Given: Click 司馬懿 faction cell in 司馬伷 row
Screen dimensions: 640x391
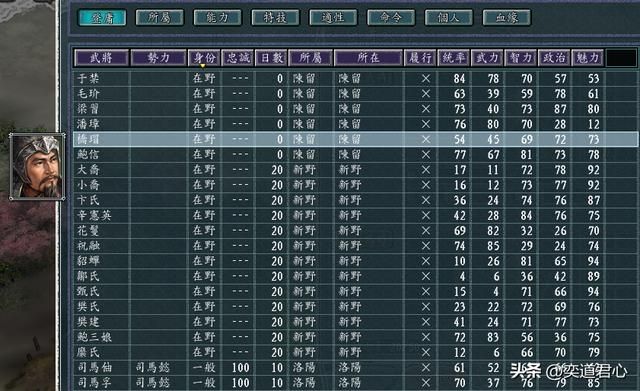Looking at the screenshot, I should point(152,368).
